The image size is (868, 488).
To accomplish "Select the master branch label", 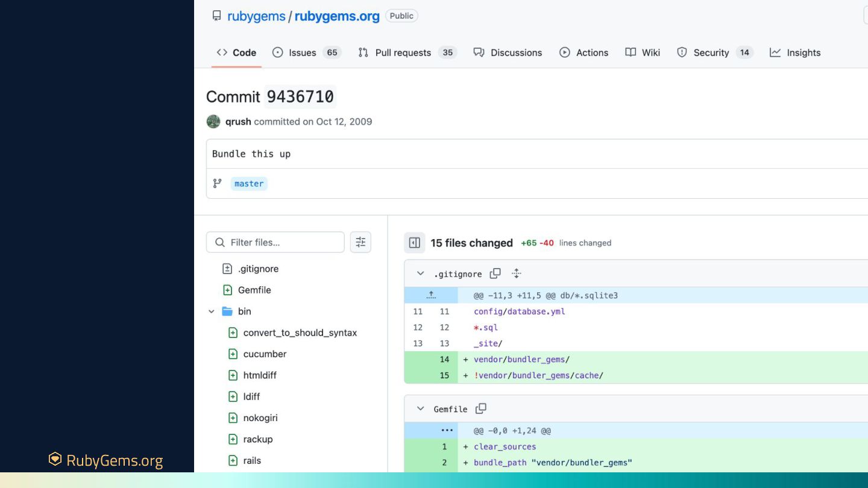I will coord(249,184).
